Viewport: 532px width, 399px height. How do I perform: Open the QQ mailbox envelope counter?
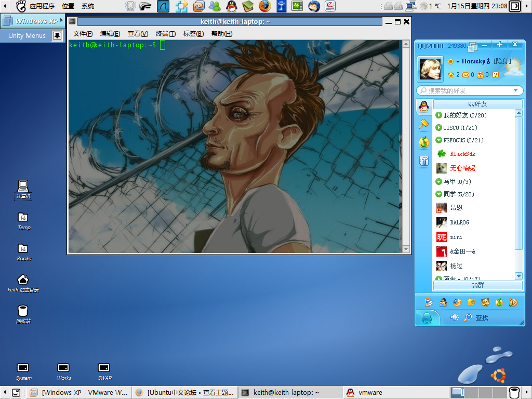(468, 75)
